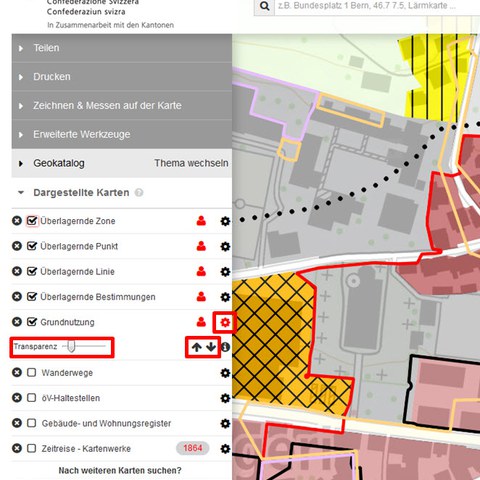Viewport: 480px width, 480px height.
Task: Remove the Überlagernde Punkt layer
Action: (x=17, y=246)
